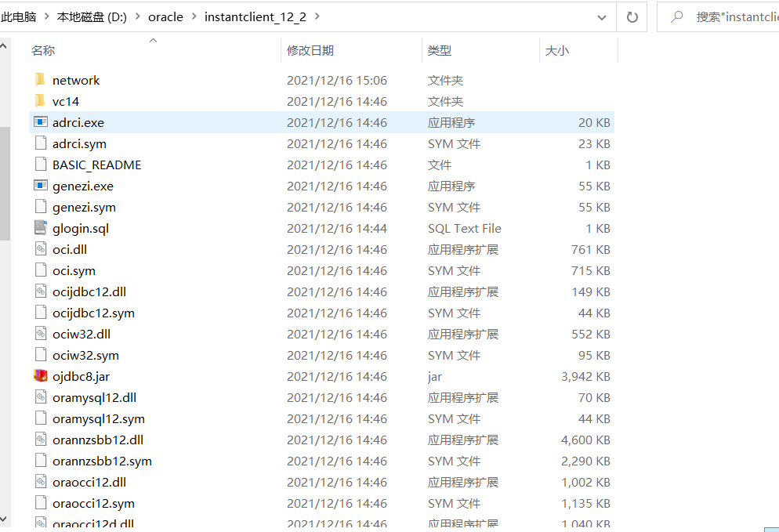The image size is (779, 532).
Task: Open the BASIC_README file
Action: pos(96,165)
